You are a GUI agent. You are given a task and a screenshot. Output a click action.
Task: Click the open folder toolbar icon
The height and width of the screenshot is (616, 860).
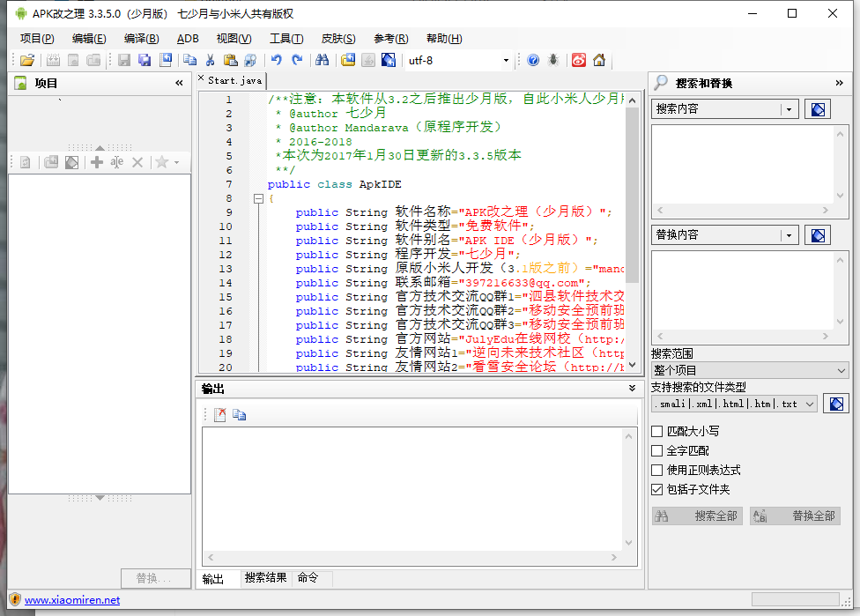pyautogui.click(x=27, y=60)
